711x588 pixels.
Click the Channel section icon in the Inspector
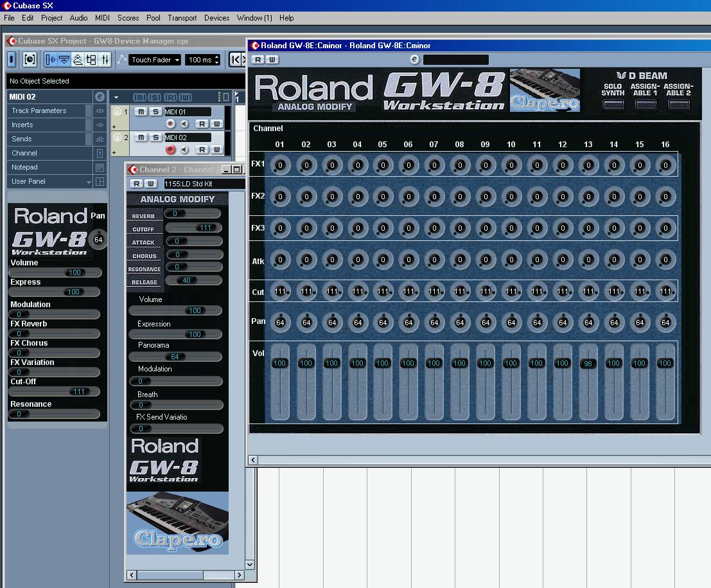click(x=100, y=153)
